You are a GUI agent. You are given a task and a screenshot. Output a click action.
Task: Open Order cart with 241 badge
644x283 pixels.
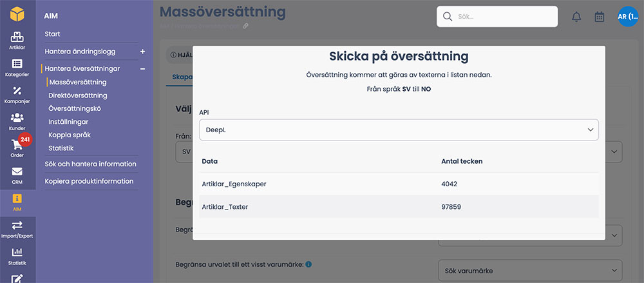[x=17, y=148]
